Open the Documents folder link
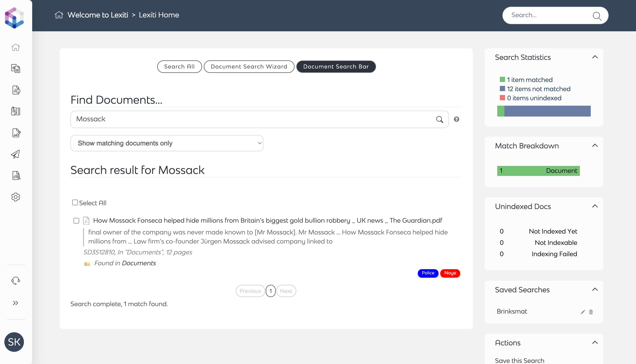The image size is (636, 364). coord(139,263)
